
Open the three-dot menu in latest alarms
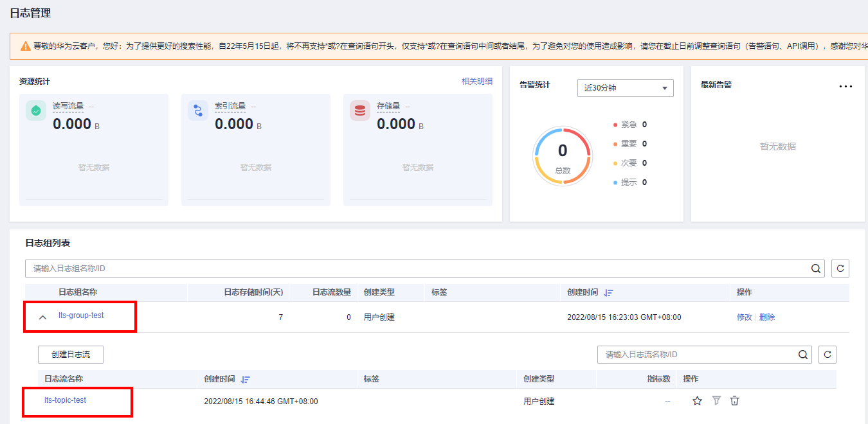[845, 87]
